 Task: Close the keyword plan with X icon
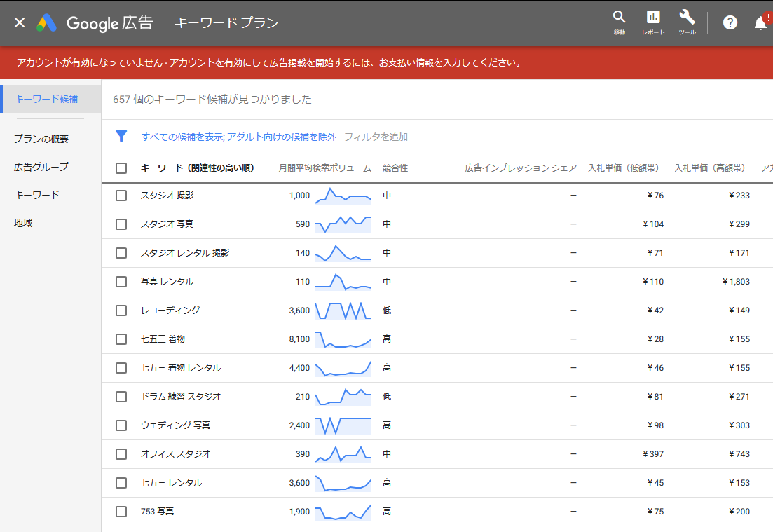pyautogui.click(x=20, y=22)
